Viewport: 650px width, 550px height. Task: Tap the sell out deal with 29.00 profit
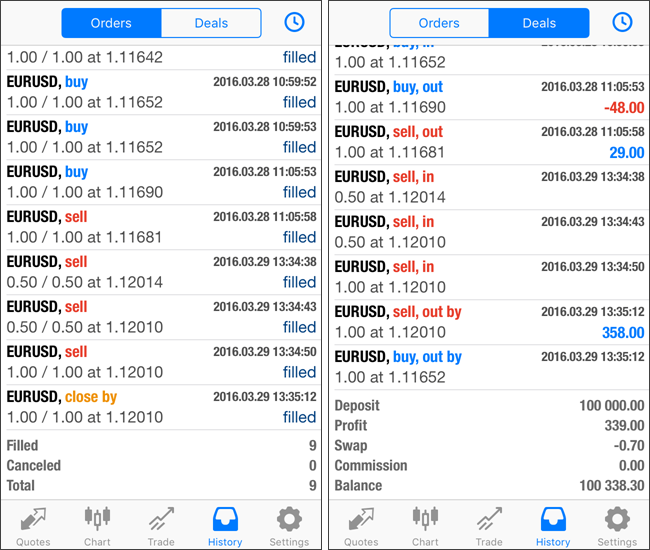[489, 142]
